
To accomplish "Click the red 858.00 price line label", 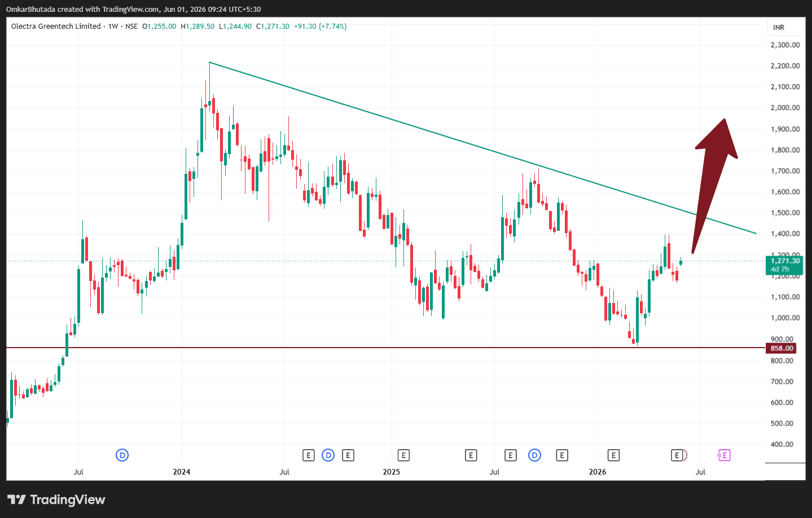I will pyautogui.click(x=782, y=348).
